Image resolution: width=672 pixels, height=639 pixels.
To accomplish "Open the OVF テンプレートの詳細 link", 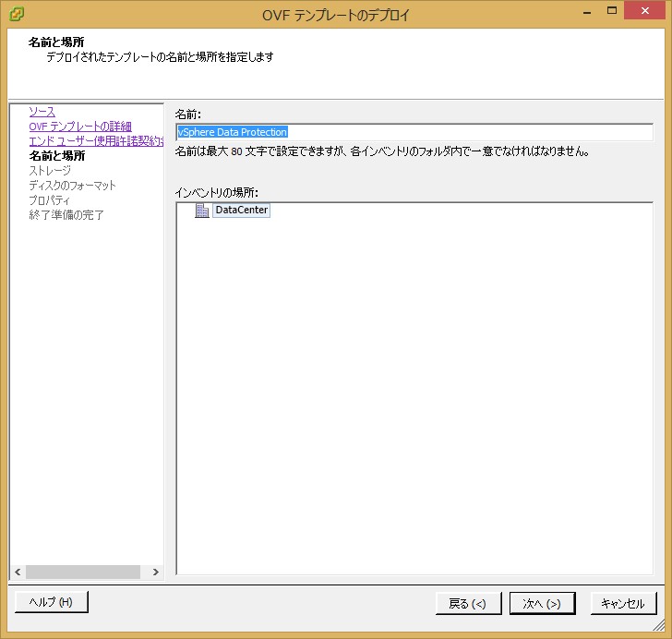I will click(80, 127).
